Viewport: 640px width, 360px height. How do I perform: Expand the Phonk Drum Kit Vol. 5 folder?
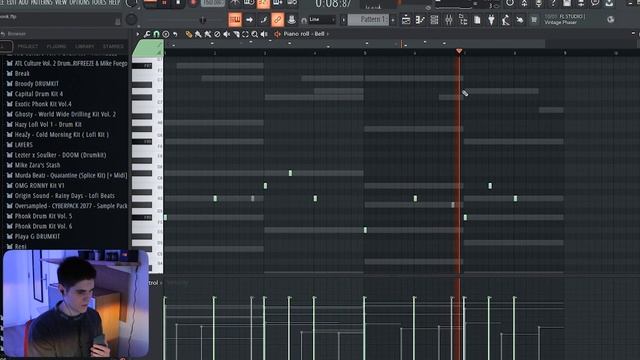click(x=39, y=216)
